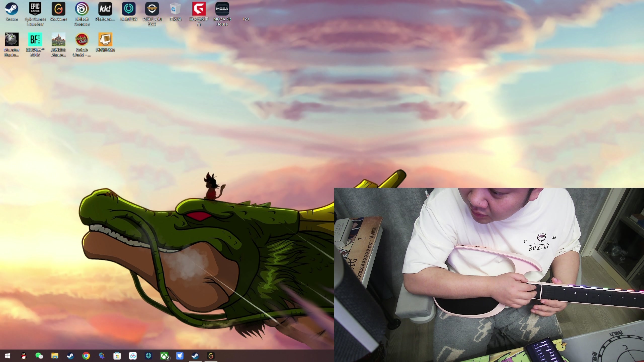The height and width of the screenshot is (362, 644).
Task: Launch the Epic Games Launcher shortcut
Action: tap(35, 9)
